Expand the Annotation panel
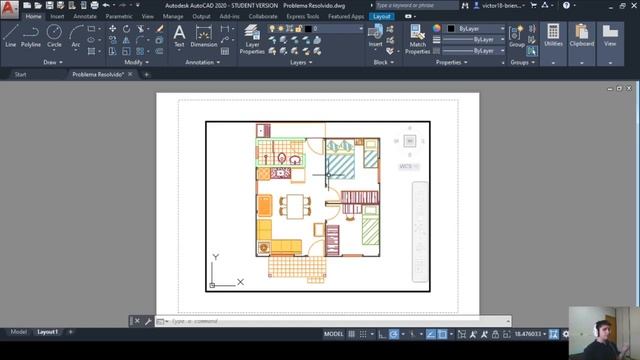This screenshot has width=640, height=360. click(202, 62)
